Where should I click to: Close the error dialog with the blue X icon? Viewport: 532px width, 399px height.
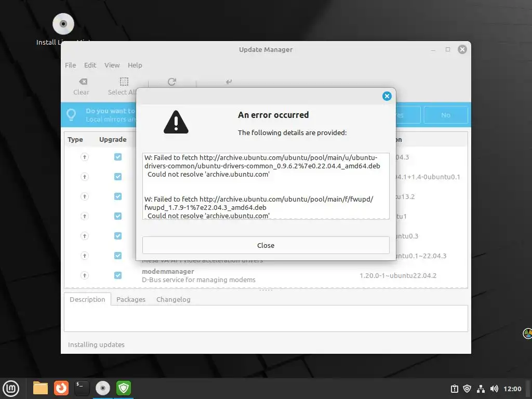pyautogui.click(x=387, y=96)
